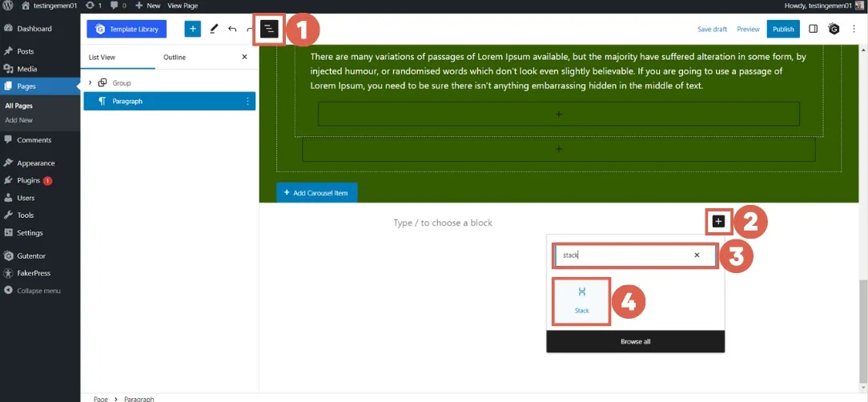This screenshot has width=868, height=402.
Task: Open the Gutentor hexagon icon panel
Action: tap(834, 30)
